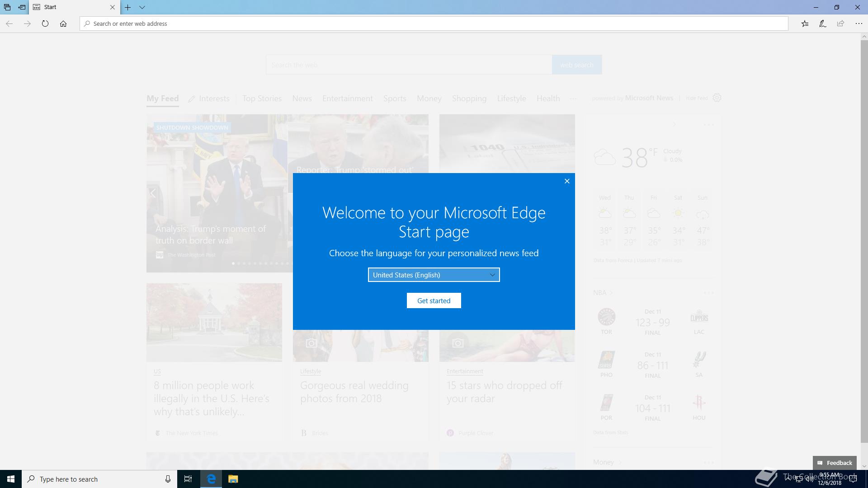868x488 pixels.
Task: Open Settings and more ellipsis menu
Action: 859,23
